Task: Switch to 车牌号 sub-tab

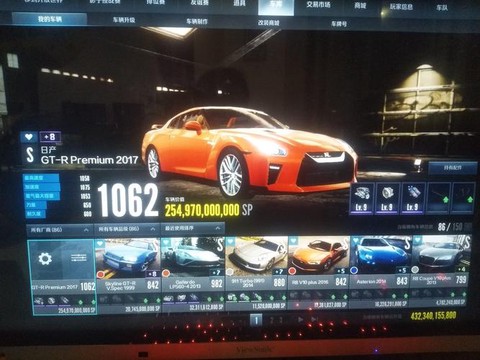Action: tap(339, 24)
